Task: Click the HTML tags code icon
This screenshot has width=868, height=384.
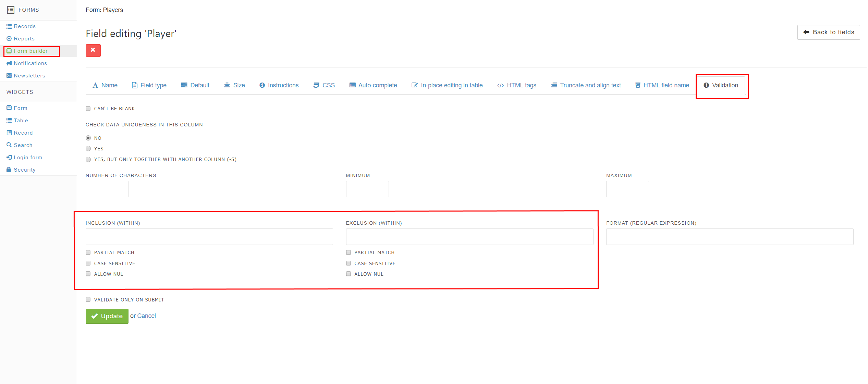Action: [x=501, y=85]
